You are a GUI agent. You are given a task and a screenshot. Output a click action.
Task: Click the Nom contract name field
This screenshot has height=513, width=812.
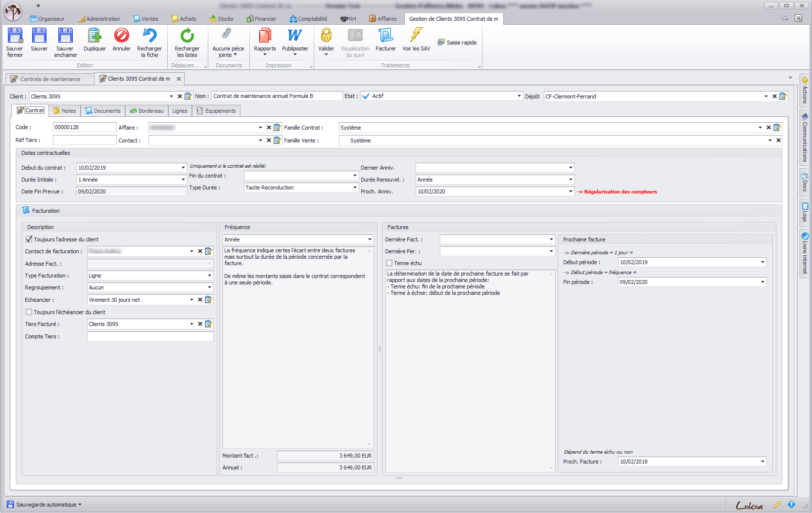(x=277, y=96)
